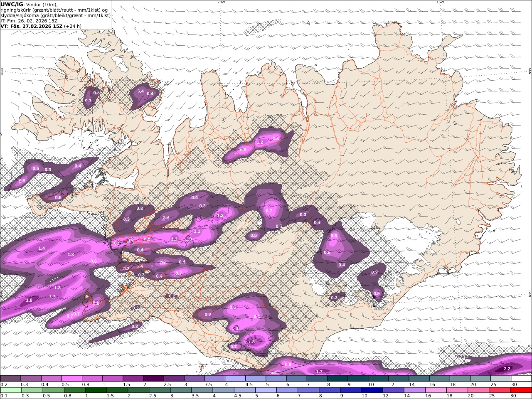Pick the violet 14 rain scale swatch
Viewport: 532px width, 399px height.
(414, 390)
